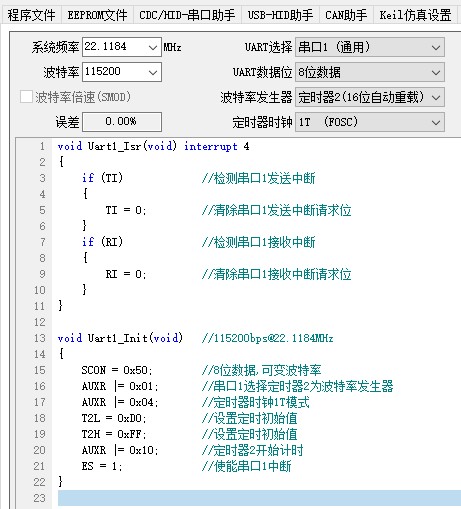
Task: Click the 'ES = 1;' line
Action: (102, 466)
